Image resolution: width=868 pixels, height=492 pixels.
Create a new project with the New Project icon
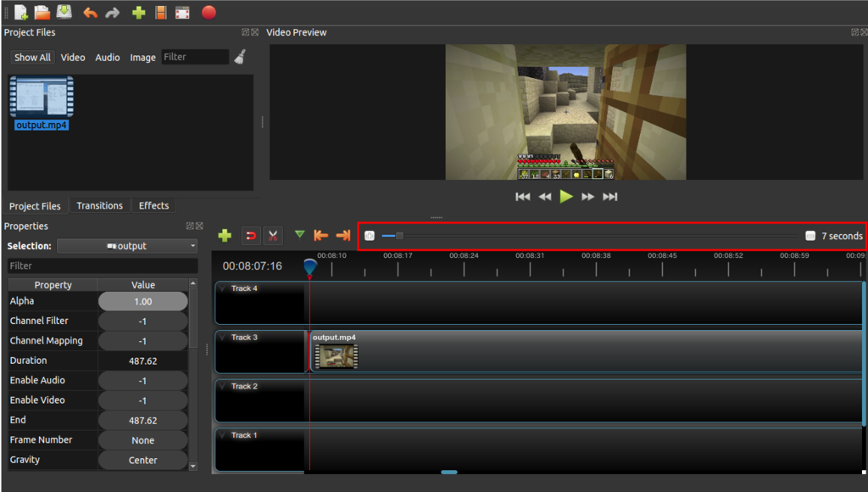click(x=21, y=12)
